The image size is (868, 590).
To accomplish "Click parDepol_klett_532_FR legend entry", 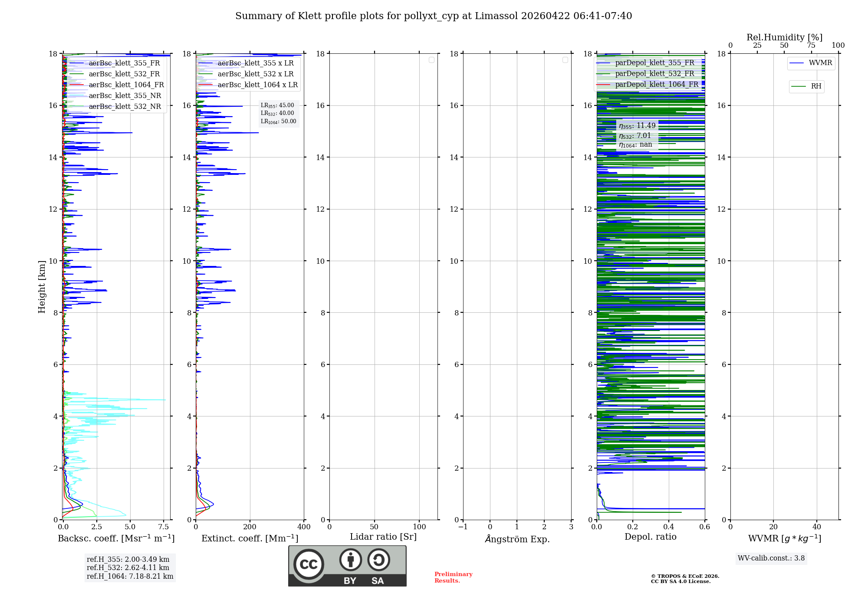I will coord(654,74).
